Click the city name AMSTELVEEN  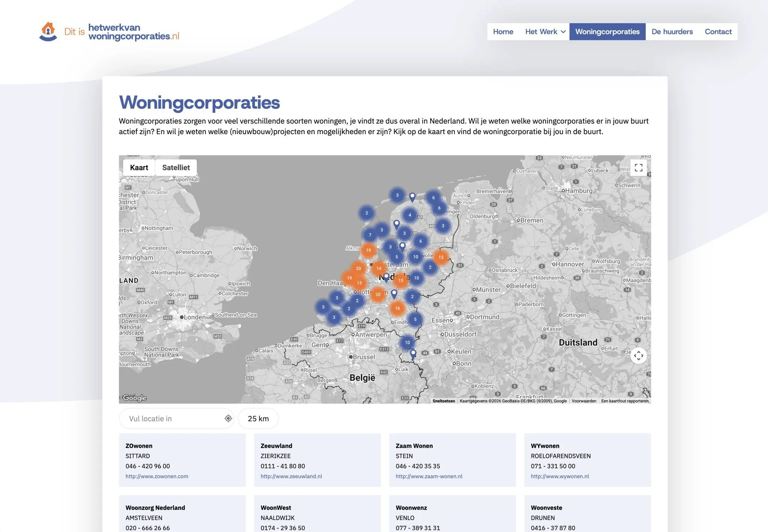[144, 518]
